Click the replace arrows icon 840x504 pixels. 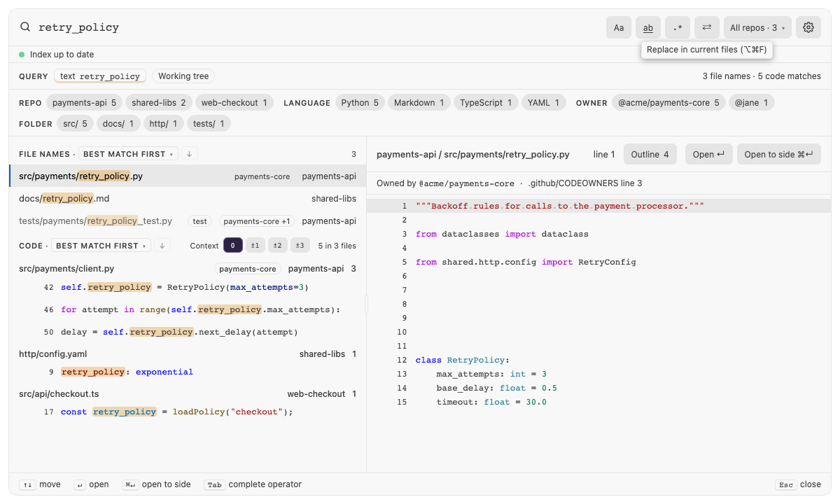click(x=707, y=27)
